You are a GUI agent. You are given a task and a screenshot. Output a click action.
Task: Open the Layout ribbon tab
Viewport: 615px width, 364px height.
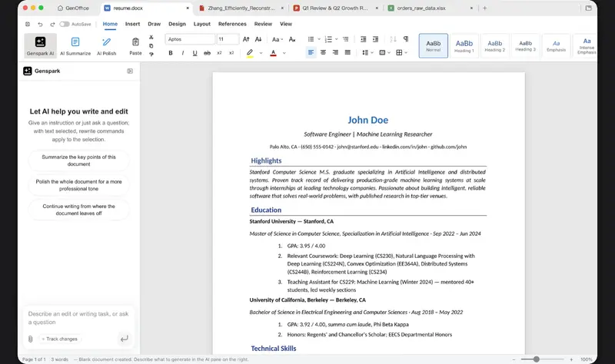click(202, 24)
